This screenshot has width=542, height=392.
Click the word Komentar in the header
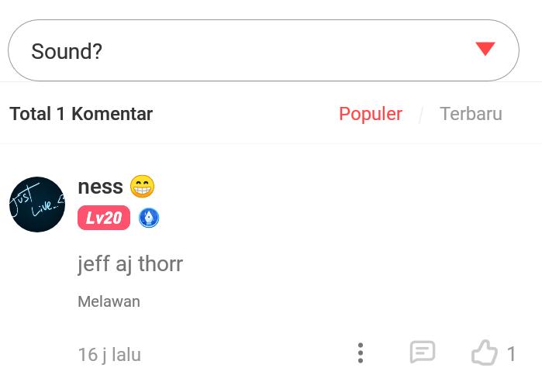point(112,114)
